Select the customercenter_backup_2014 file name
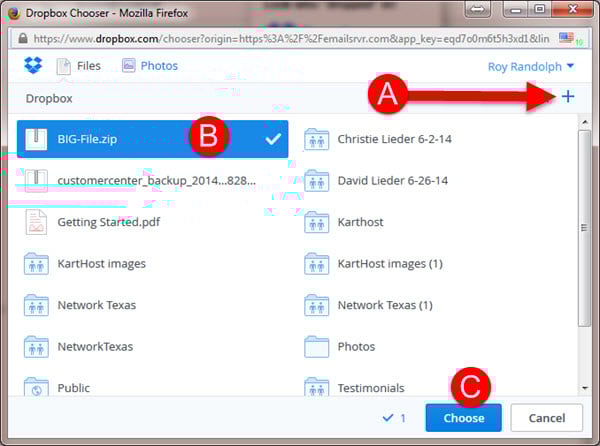This screenshot has width=600, height=446. coord(157,181)
